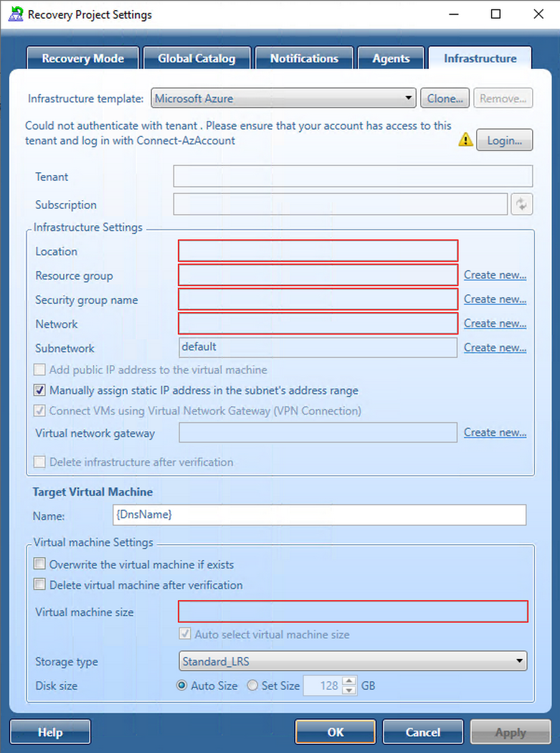The height and width of the screenshot is (753, 560).
Task: Confirm settings with the OK button
Action: point(336,732)
